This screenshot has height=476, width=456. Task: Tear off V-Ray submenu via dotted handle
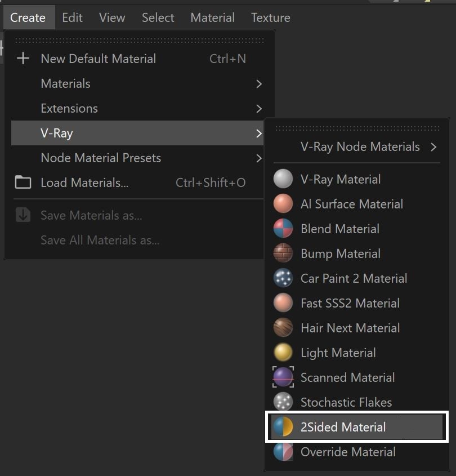[357, 128]
